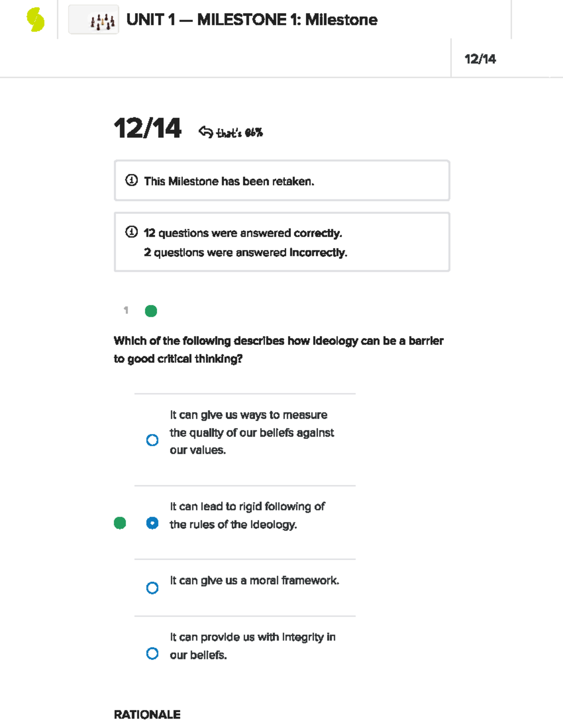The width and height of the screenshot is (563, 728).
Task: Click green status dot for question 1
Action: (x=151, y=311)
